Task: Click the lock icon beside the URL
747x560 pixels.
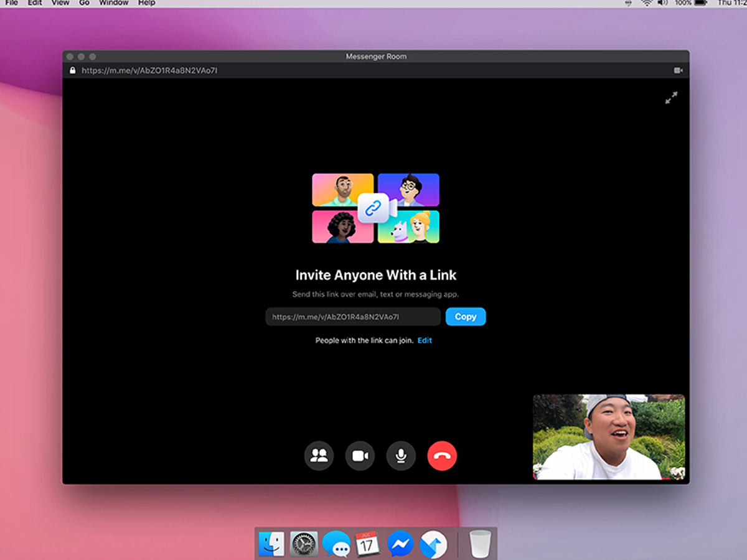Action: (x=72, y=70)
